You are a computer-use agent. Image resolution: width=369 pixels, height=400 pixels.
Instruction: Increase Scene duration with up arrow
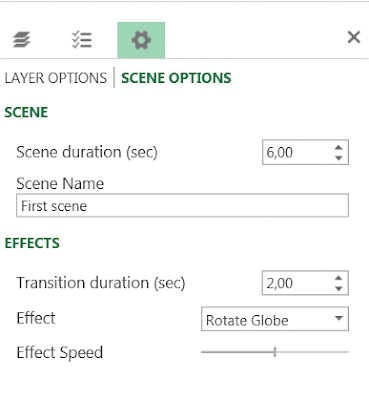click(339, 147)
